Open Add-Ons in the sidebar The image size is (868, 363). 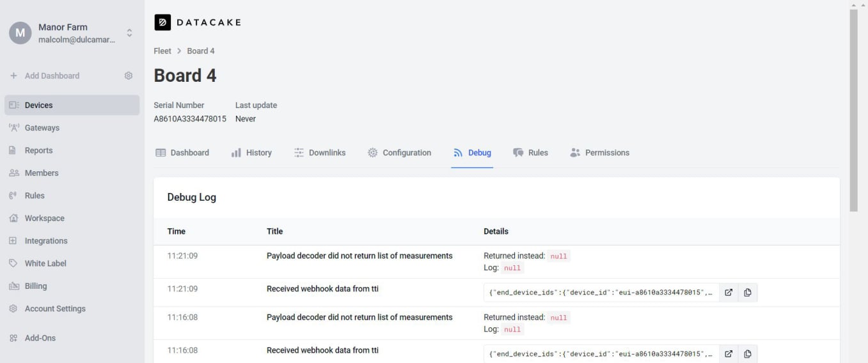pyautogui.click(x=72, y=338)
